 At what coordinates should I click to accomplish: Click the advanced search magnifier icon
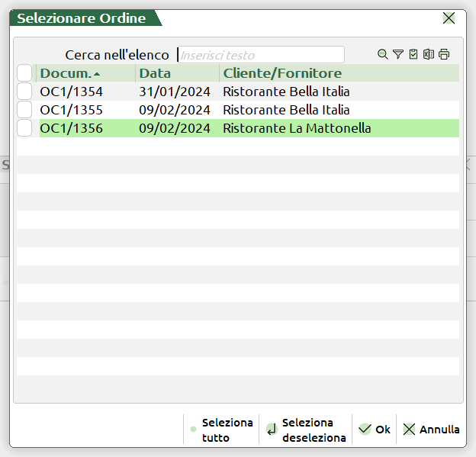(x=383, y=54)
